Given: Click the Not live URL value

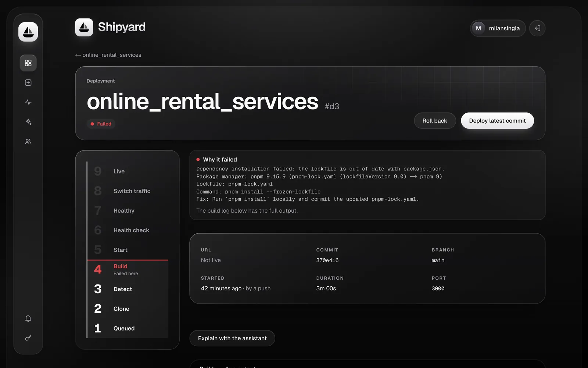Looking at the screenshot, I should pyautogui.click(x=211, y=260).
